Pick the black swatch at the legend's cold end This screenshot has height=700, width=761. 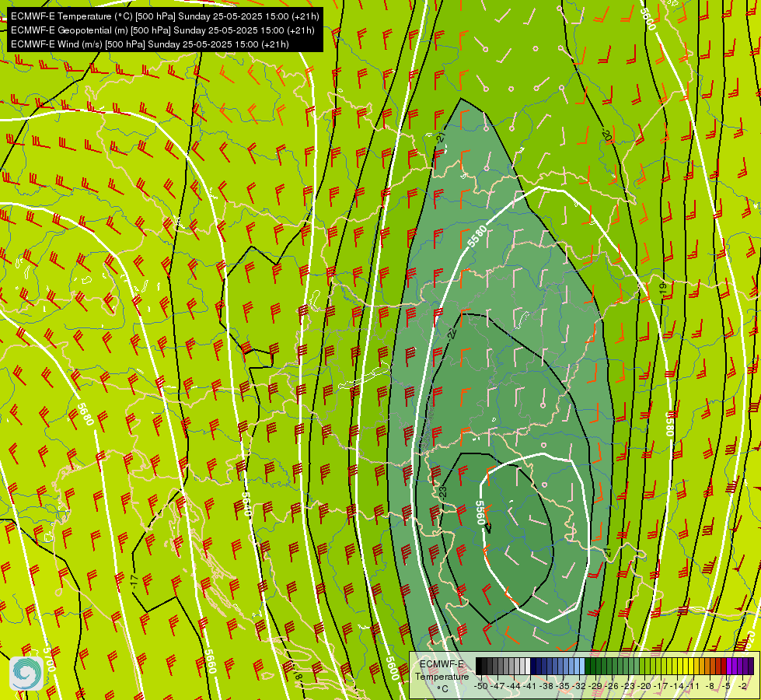(x=479, y=666)
